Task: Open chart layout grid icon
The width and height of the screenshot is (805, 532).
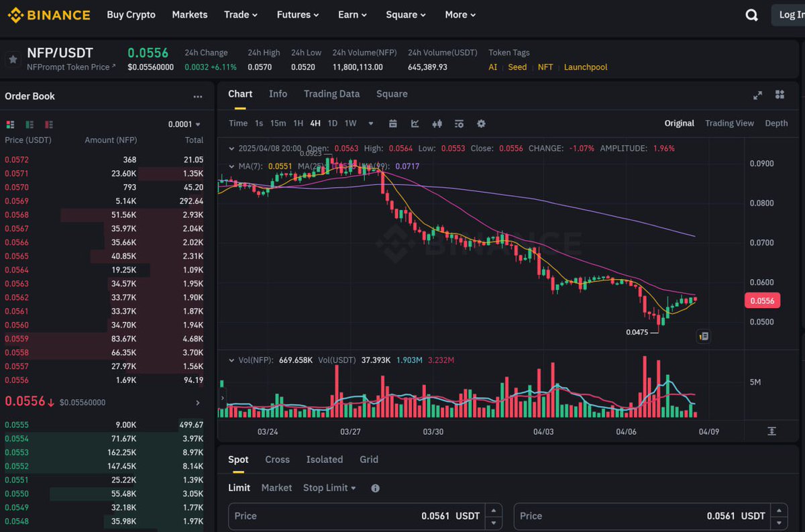Action: [780, 95]
